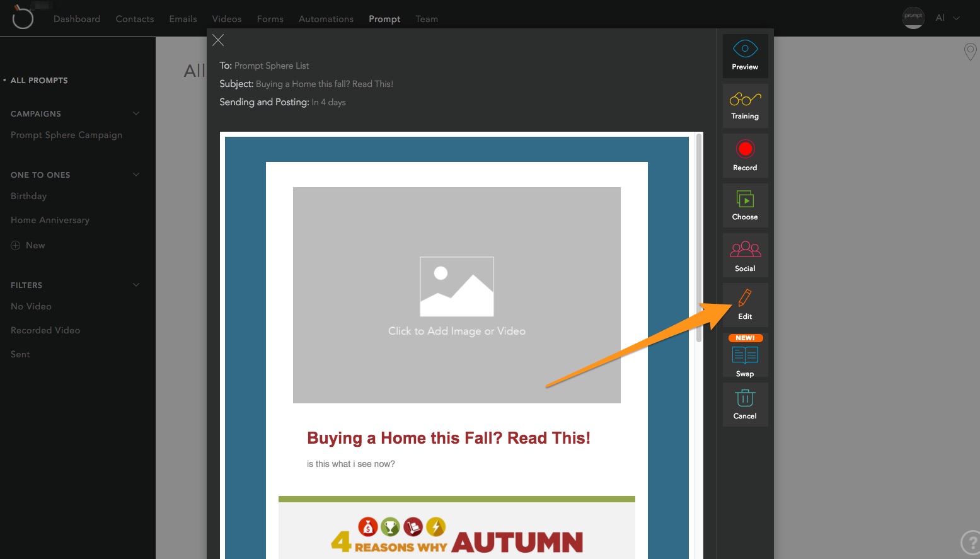980x559 pixels.
Task: Select All Prompts in sidebar
Action: click(x=39, y=81)
